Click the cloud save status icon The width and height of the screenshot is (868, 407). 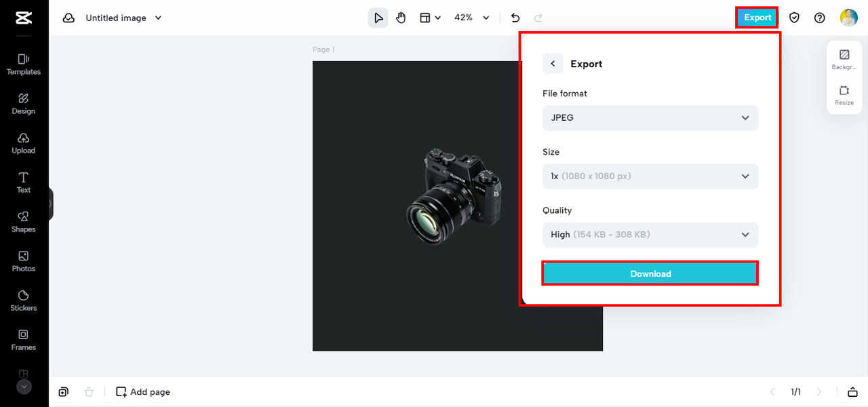68,18
